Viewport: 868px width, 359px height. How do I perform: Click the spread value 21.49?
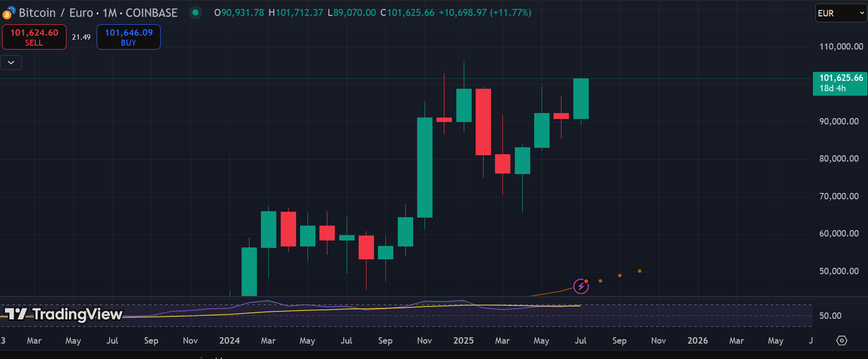click(81, 37)
